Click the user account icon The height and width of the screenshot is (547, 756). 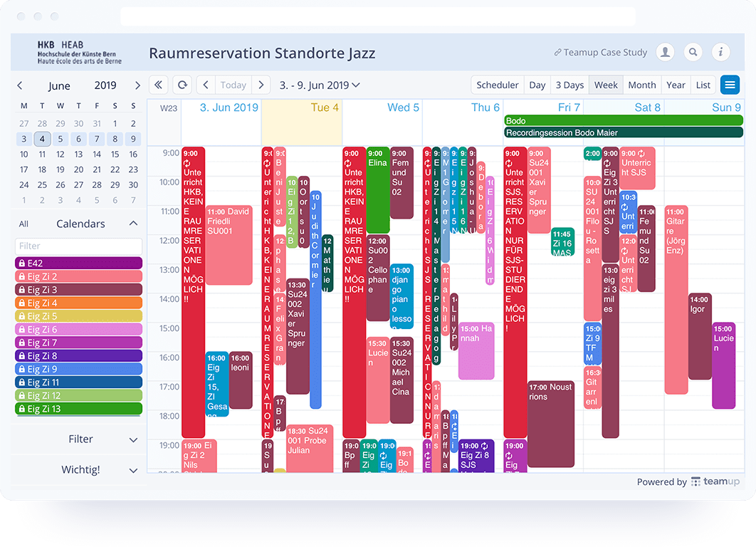[x=665, y=52]
